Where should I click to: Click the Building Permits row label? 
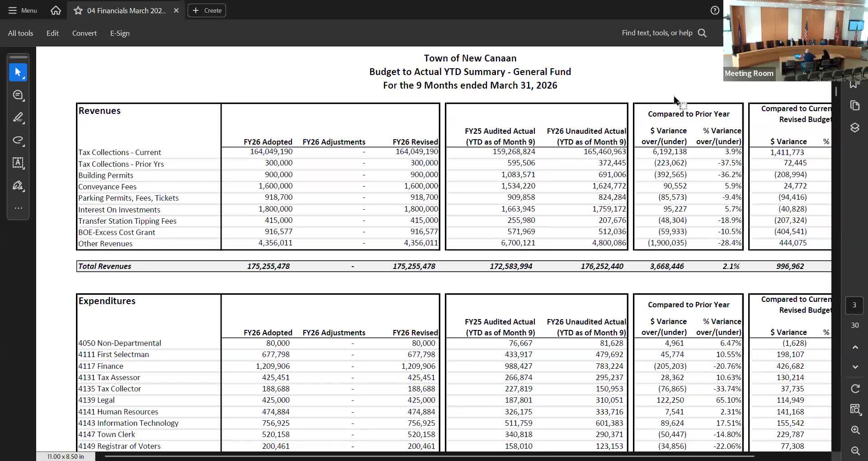pos(105,175)
